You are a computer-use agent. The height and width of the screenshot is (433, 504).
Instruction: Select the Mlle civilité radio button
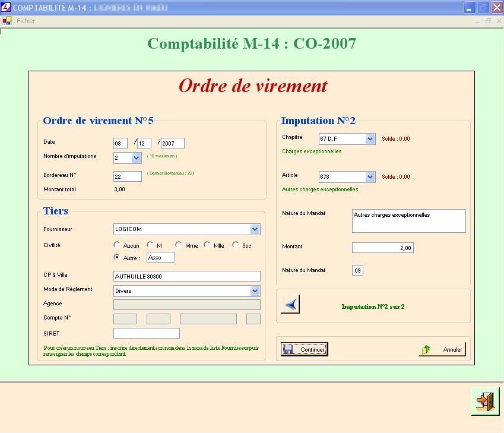coord(207,245)
